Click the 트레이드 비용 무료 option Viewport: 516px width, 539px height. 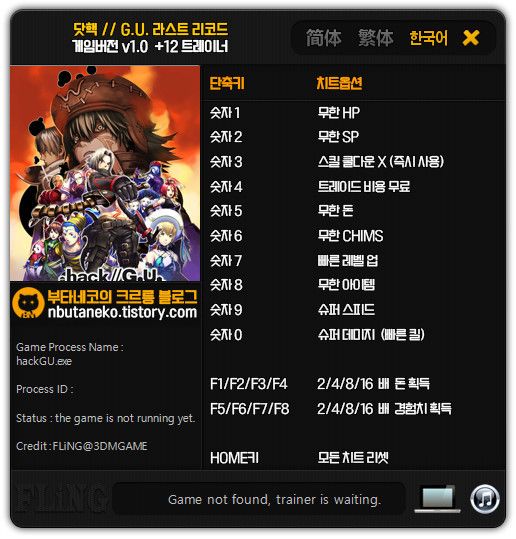364,187
